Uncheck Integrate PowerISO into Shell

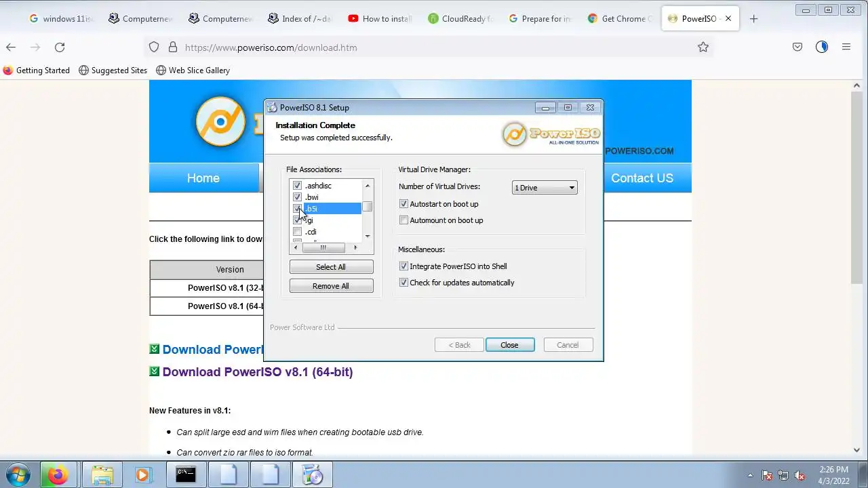coord(404,266)
